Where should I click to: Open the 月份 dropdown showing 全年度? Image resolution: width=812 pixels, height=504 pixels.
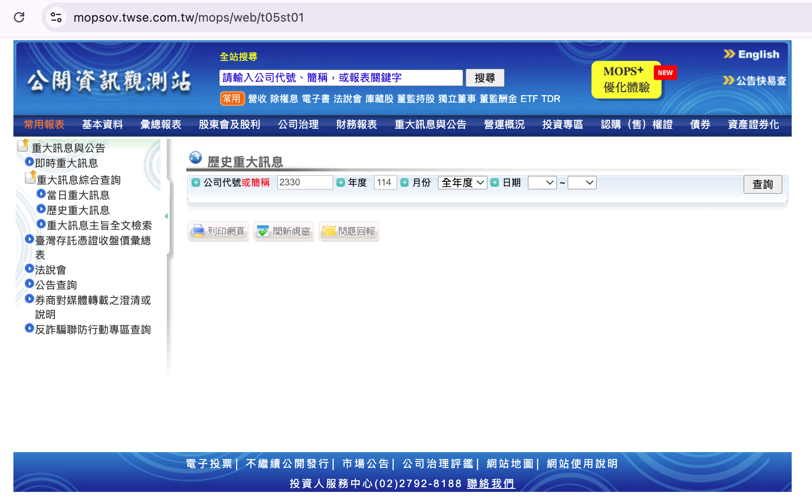coord(463,183)
